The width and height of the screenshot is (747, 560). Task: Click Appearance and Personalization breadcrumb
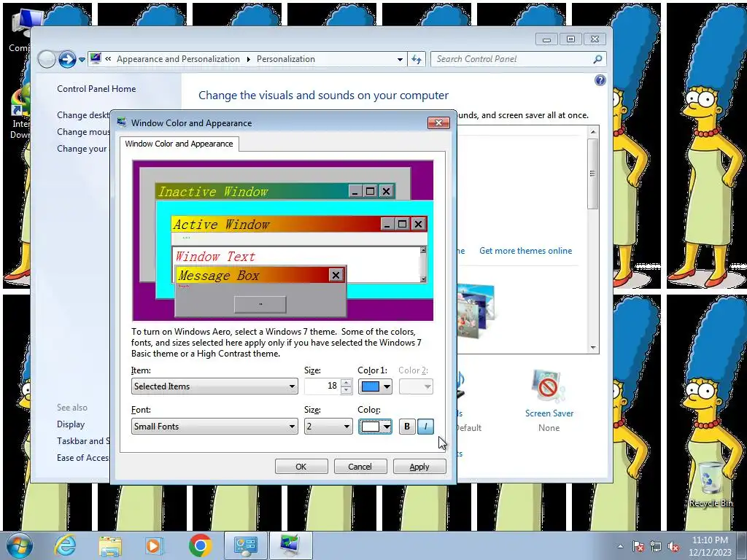pyautogui.click(x=178, y=59)
